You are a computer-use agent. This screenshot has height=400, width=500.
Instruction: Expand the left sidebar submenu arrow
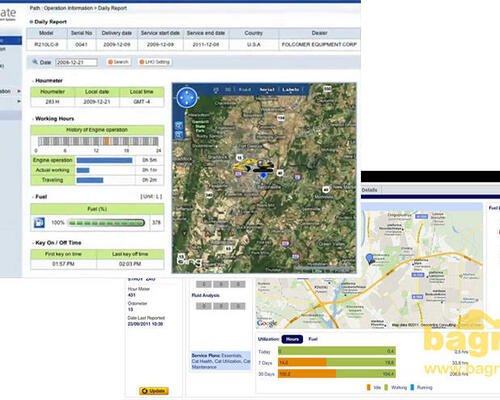tap(19, 91)
